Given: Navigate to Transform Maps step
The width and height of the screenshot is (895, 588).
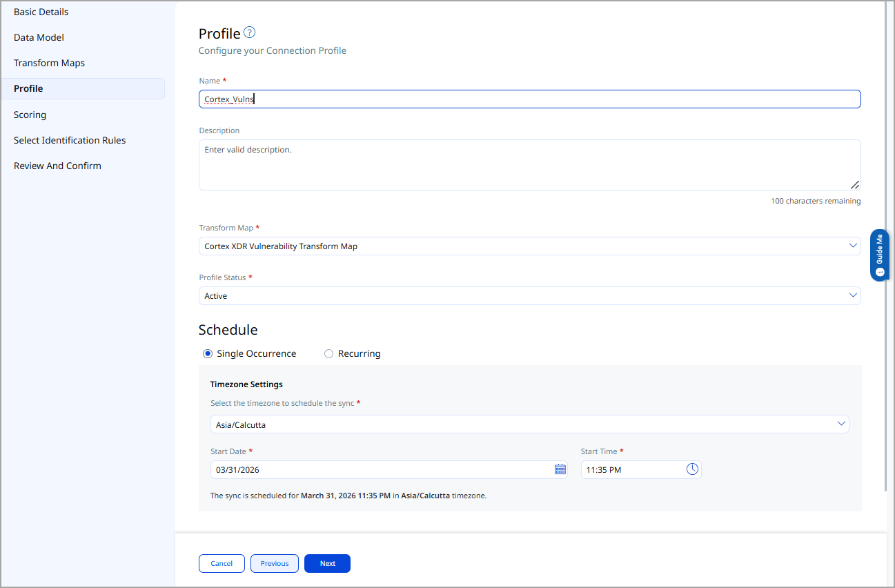Looking at the screenshot, I should (x=49, y=63).
